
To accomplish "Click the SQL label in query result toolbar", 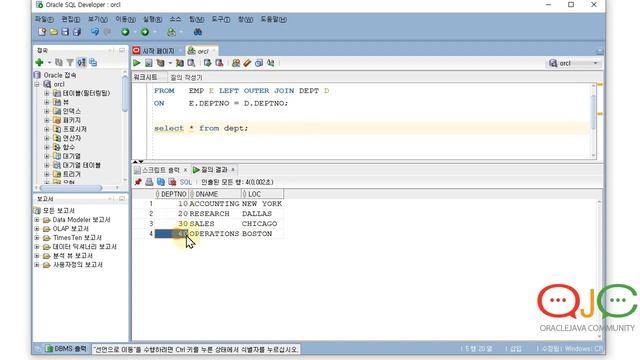I will point(185,182).
